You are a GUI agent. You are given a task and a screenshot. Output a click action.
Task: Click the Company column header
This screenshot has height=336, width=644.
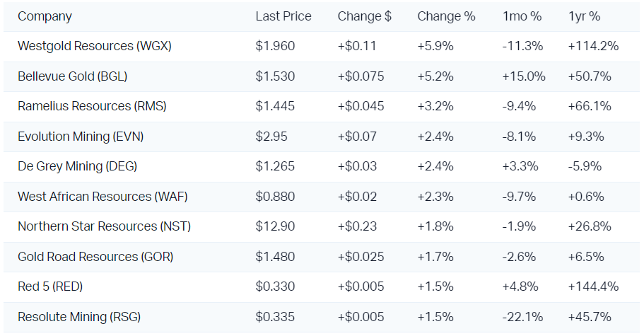pos(45,16)
